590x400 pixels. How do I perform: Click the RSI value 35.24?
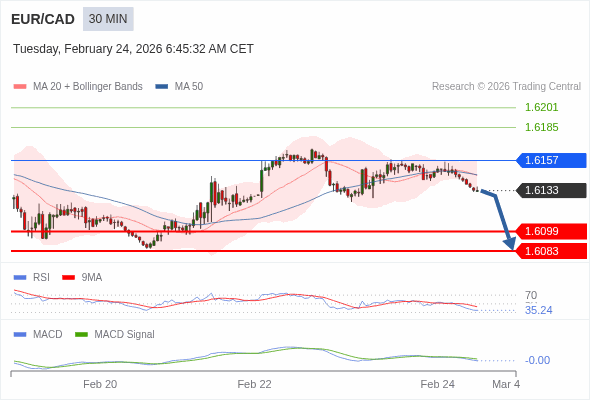[539, 310]
